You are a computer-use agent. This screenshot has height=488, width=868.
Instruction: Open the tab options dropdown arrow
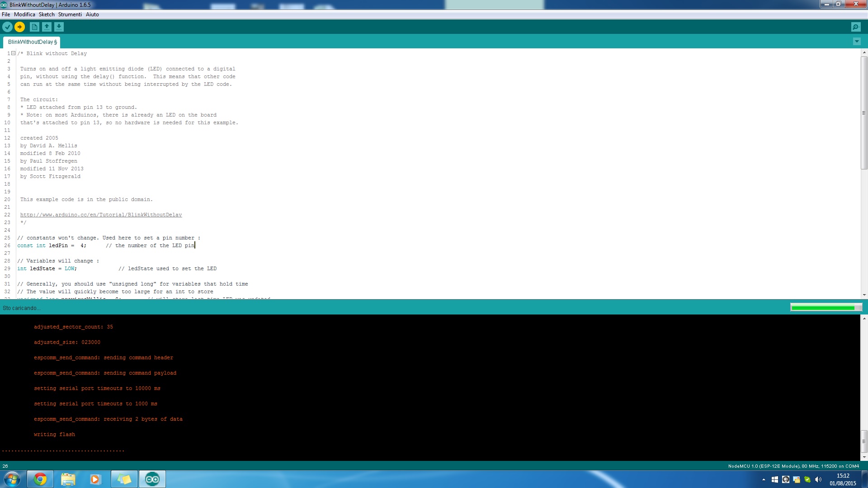click(856, 42)
